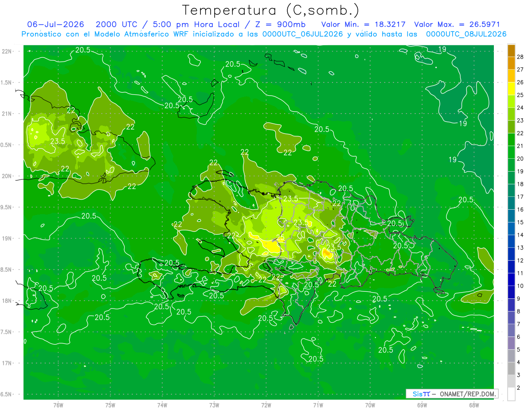Click the color scale value "2"

(x=519, y=388)
